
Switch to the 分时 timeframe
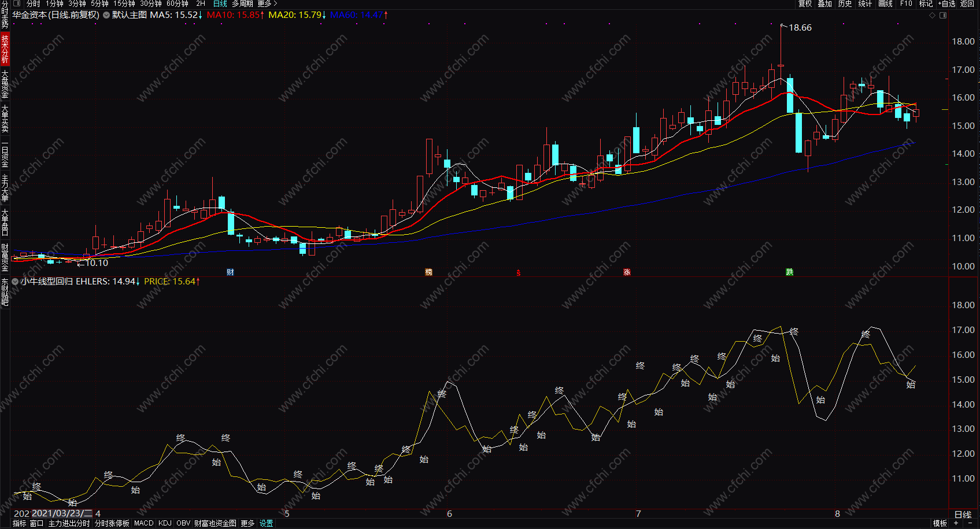tap(34, 3)
